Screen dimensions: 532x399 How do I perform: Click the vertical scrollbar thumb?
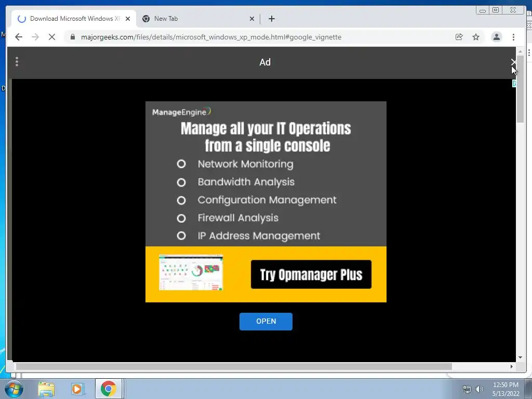[x=520, y=89]
